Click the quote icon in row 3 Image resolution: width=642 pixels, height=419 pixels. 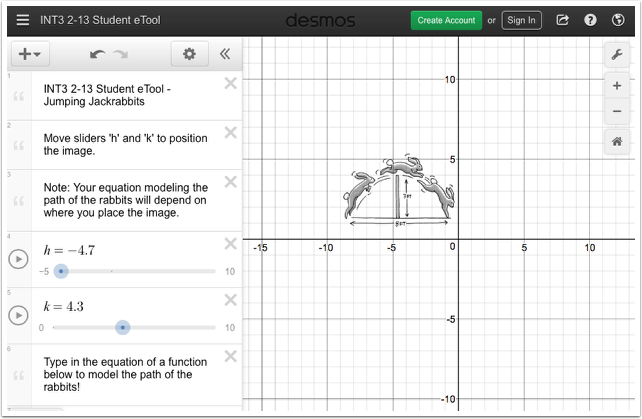point(19,201)
